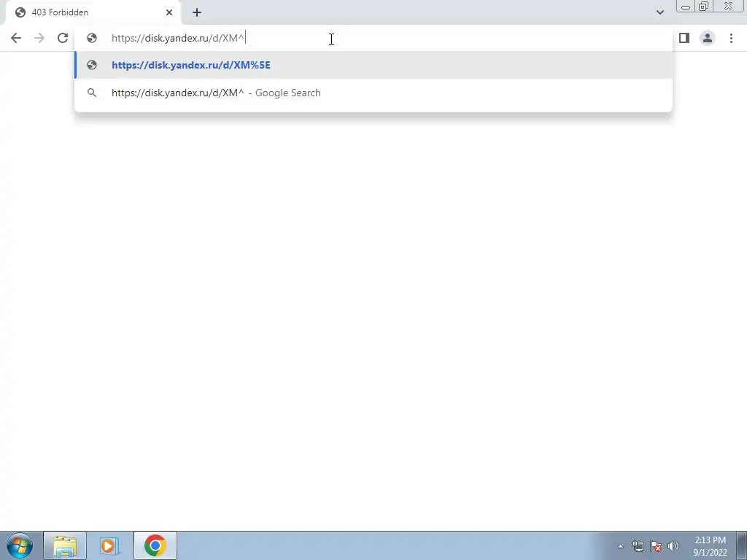747x560 pixels.
Task: Click the volume speaker tray icon
Action: click(673, 546)
